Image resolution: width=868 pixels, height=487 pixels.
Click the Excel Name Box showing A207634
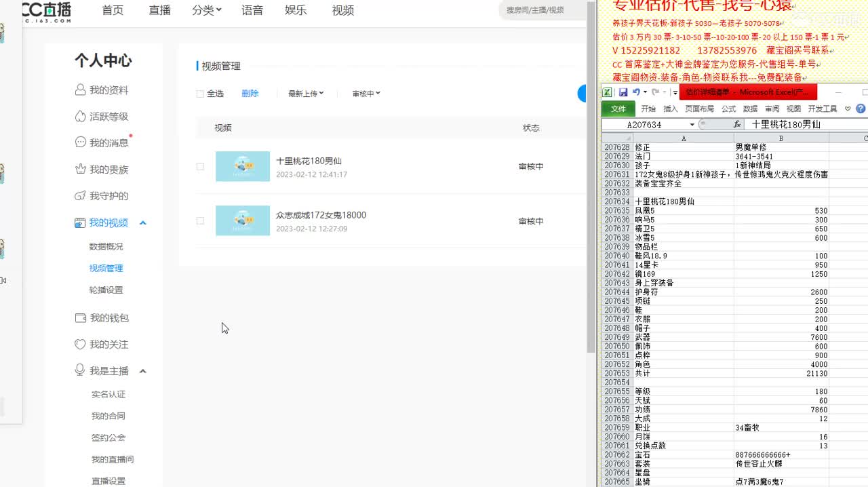tap(645, 125)
